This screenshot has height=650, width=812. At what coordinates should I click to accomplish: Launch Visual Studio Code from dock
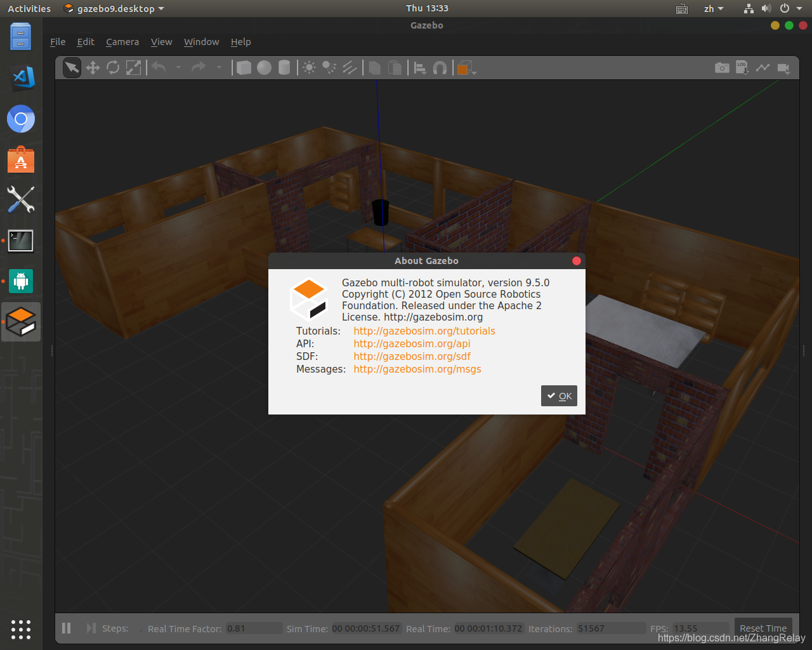[21, 77]
